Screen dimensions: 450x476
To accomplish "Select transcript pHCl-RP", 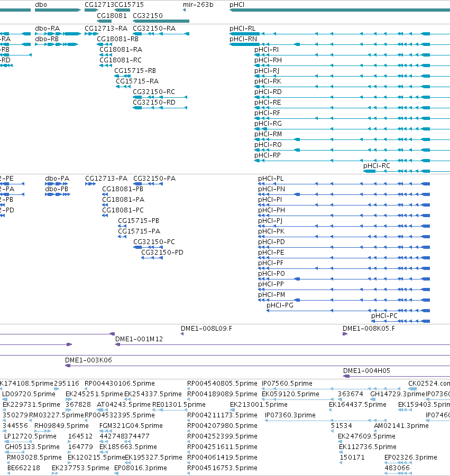I will [268, 155].
